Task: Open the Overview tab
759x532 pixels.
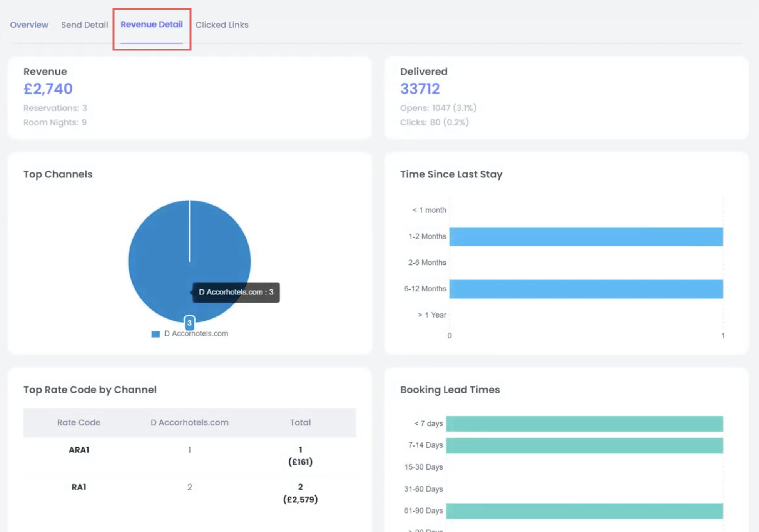Action: [x=29, y=25]
